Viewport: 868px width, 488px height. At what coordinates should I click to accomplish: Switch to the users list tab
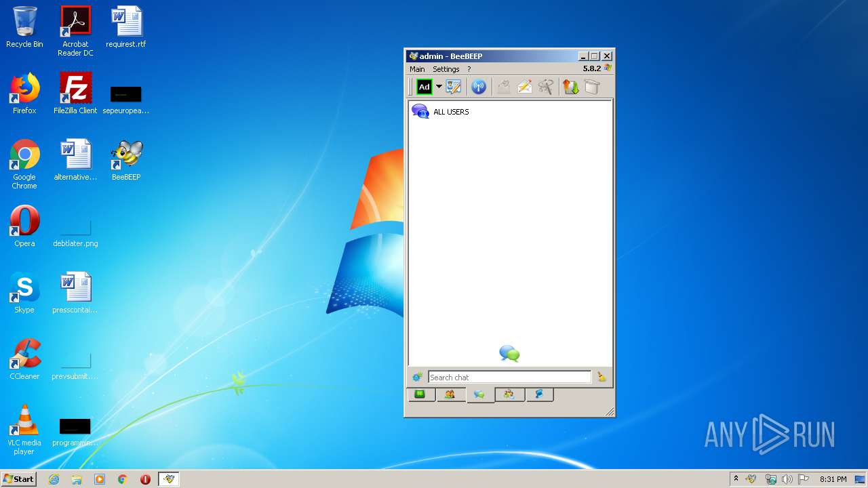(x=450, y=394)
